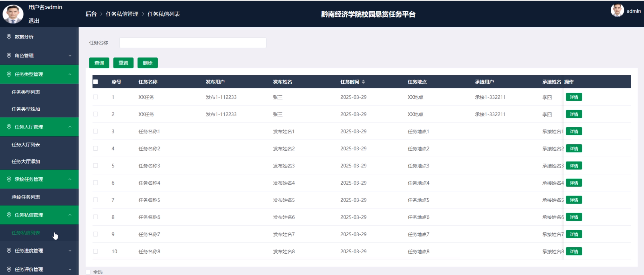Collapse the 任务私信管理 menu chevron
The width and height of the screenshot is (644, 275).
coord(70,215)
